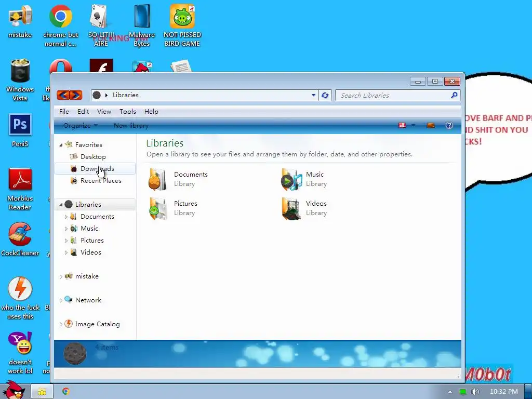Viewport: 532px width, 399px height.
Task: Open the Pictures library icon
Action: point(157,208)
